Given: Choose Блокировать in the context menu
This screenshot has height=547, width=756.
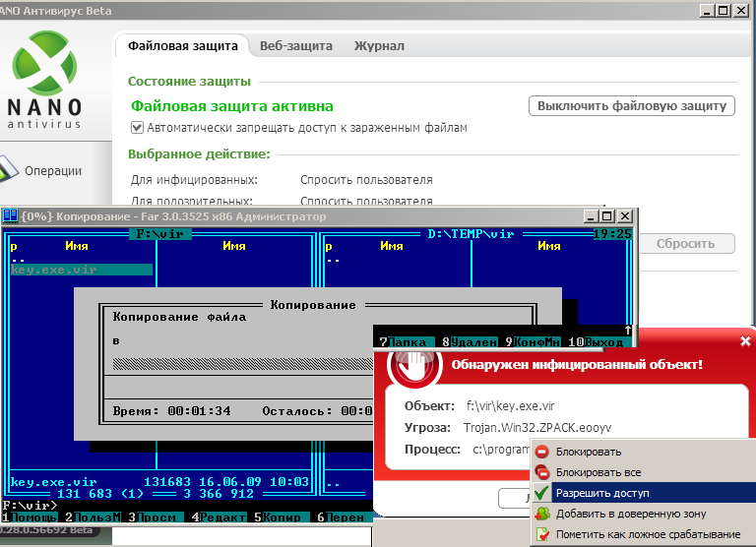Looking at the screenshot, I should tap(588, 452).
